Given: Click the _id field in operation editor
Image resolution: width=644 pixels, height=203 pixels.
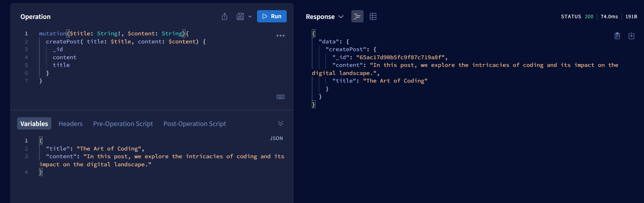Looking at the screenshot, I should (58, 49).
